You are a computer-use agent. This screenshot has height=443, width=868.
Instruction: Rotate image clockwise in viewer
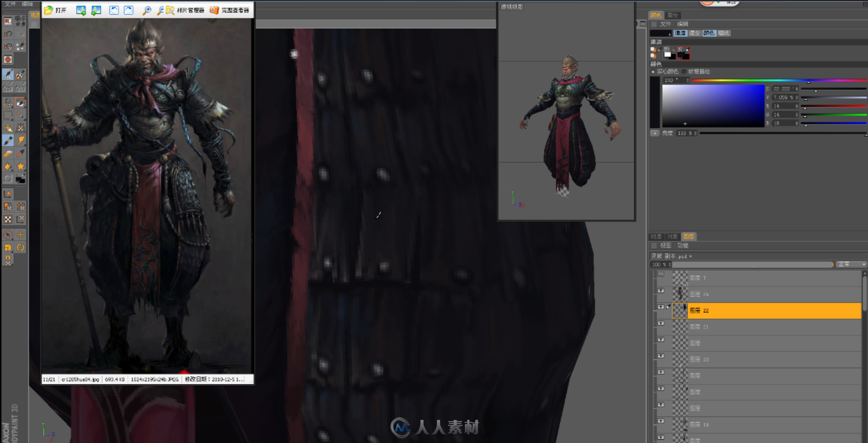[129, 10]
